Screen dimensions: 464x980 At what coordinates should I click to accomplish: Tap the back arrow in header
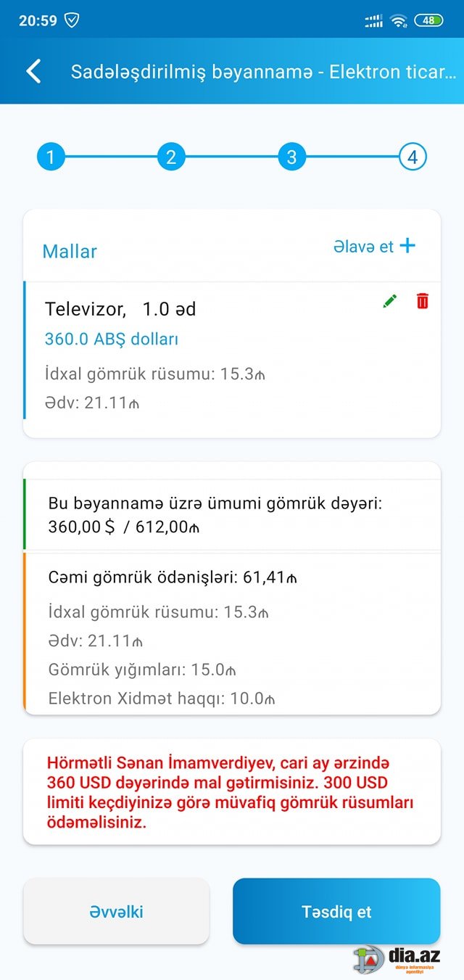33,71
